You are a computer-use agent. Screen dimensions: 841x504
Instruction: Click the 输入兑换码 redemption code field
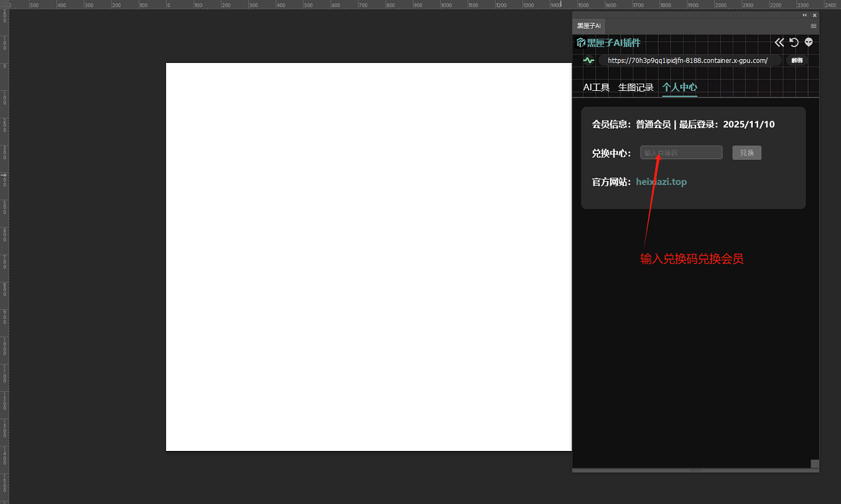pyautogui.click(x=681, y=153)
